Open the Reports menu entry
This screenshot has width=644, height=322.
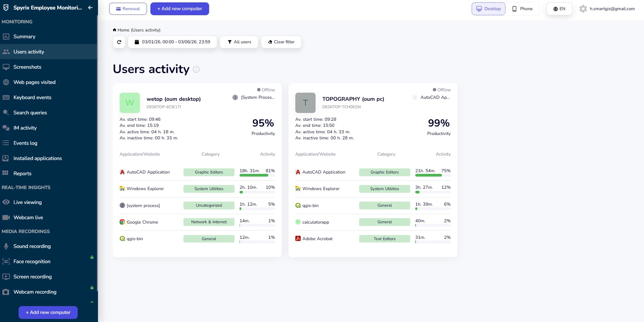23,173
